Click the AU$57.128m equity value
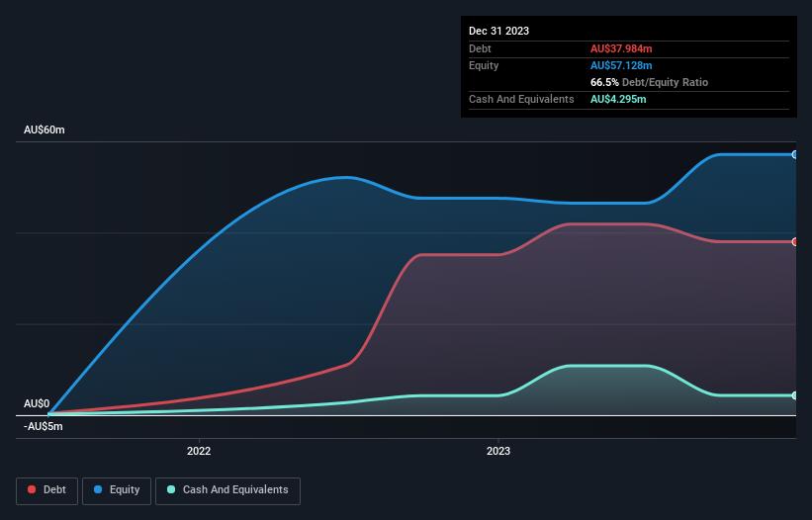 tap(621, 65)
